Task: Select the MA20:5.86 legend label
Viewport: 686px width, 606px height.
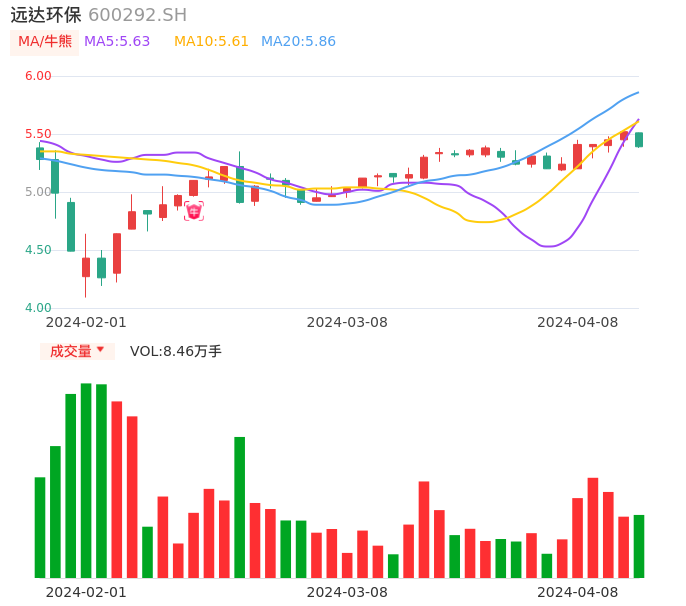Action: coord(298,42)
